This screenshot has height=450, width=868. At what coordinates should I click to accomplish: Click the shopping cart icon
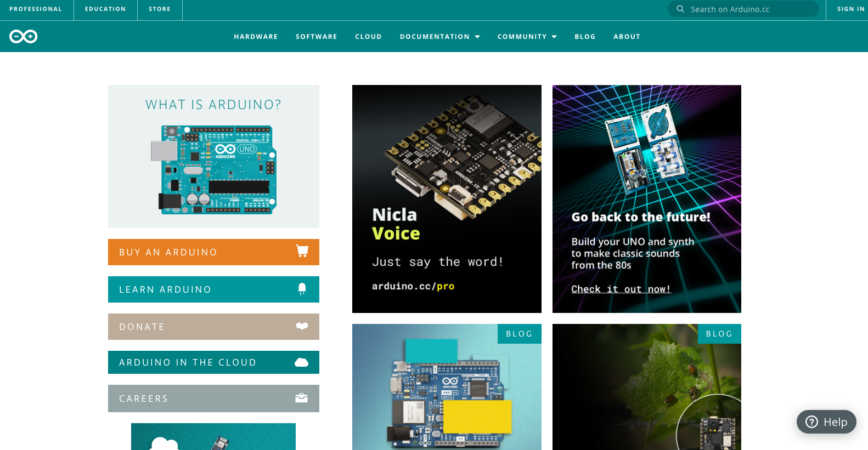click(302, 251)
